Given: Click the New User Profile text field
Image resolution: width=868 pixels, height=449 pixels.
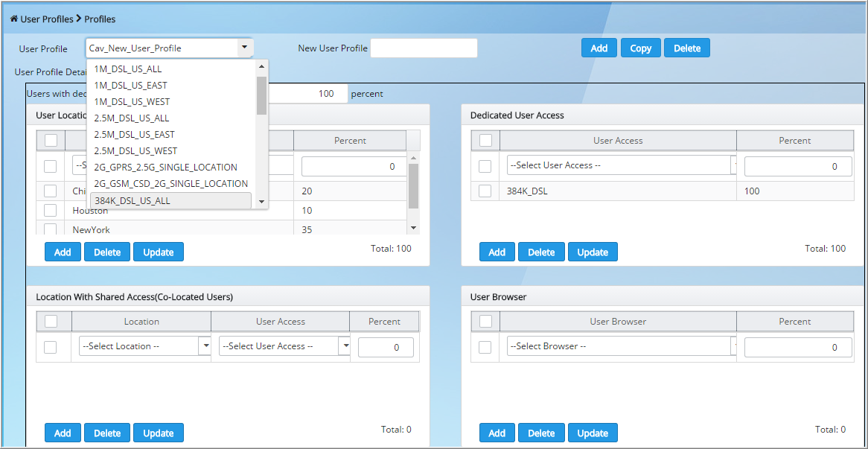Looking at the screenshot, I should coord(424,48).
